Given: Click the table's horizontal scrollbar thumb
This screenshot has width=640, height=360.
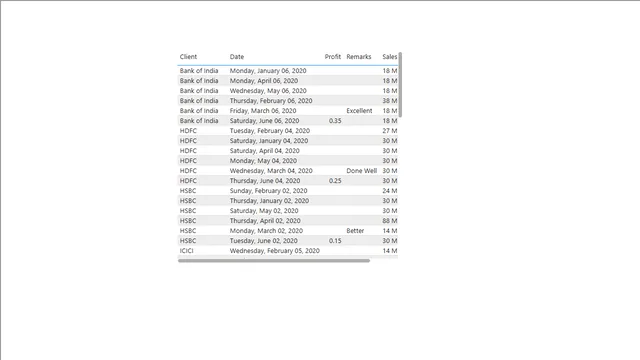Looking at the screenshot, I should [274, 260].
